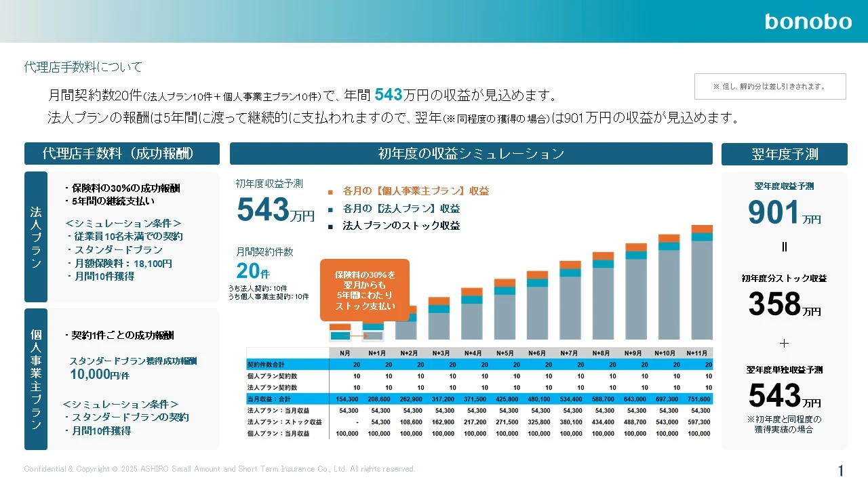Viewport: 868px width, 488px height.
Task: Click the orange legend marker for 個人事業主プラン収益
Action: click(x=330, y=192)
